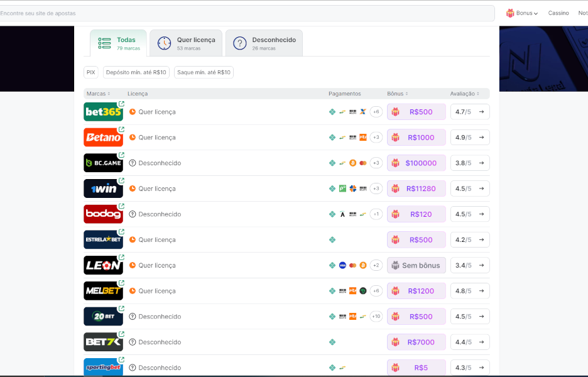The height and width of the screenshot is (377, 588).
Task: Click the MELBET logo
Action: tap(103, 291)
